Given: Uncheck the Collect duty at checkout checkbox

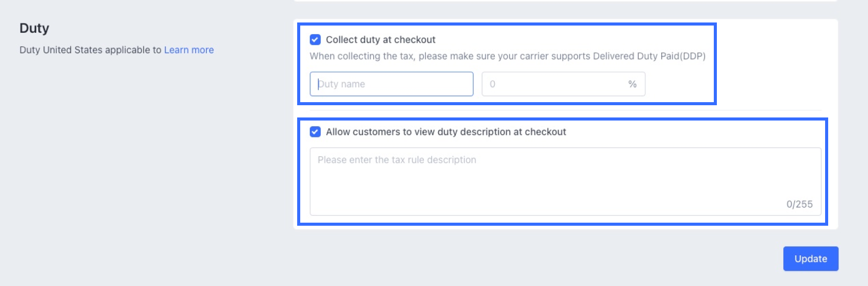Looking at the screenshot, I should [315, 40].
